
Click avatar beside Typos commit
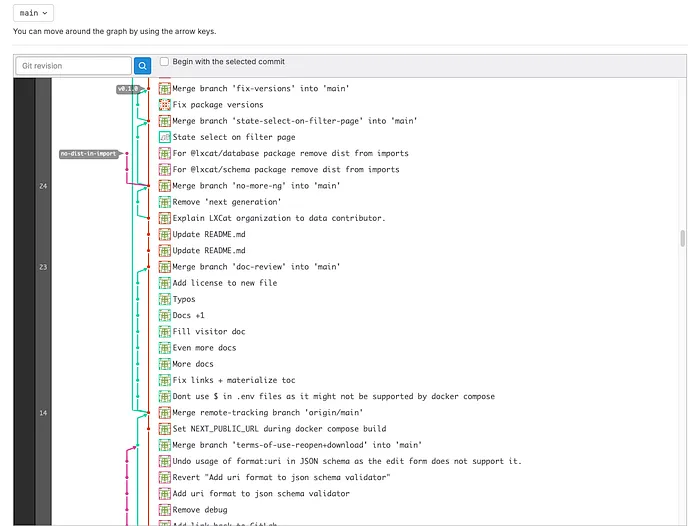[x=165, y=299]
